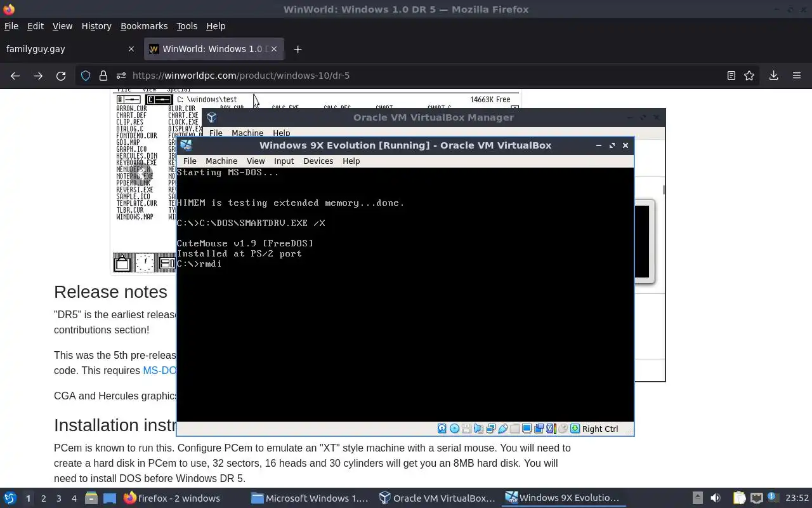The image size is (812, 508).
Task: Switch to workspace 4 in taskbar
Action: pos(74,498)
